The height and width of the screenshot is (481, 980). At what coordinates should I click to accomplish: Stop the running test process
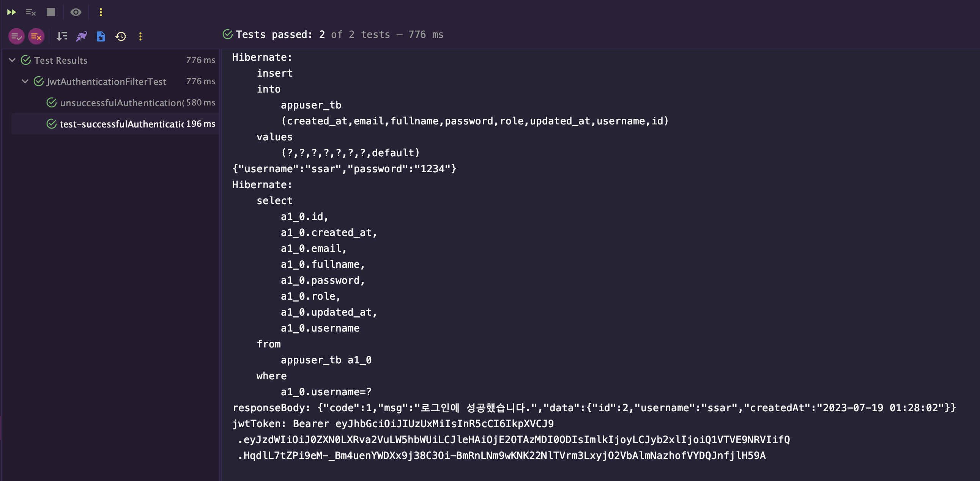pyautogui.click(x=50, y=12)
